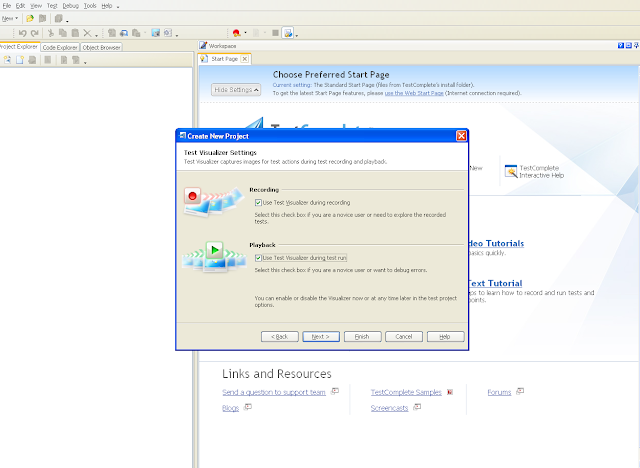Click the Workspace pencil icon

(x=203, y=45)
